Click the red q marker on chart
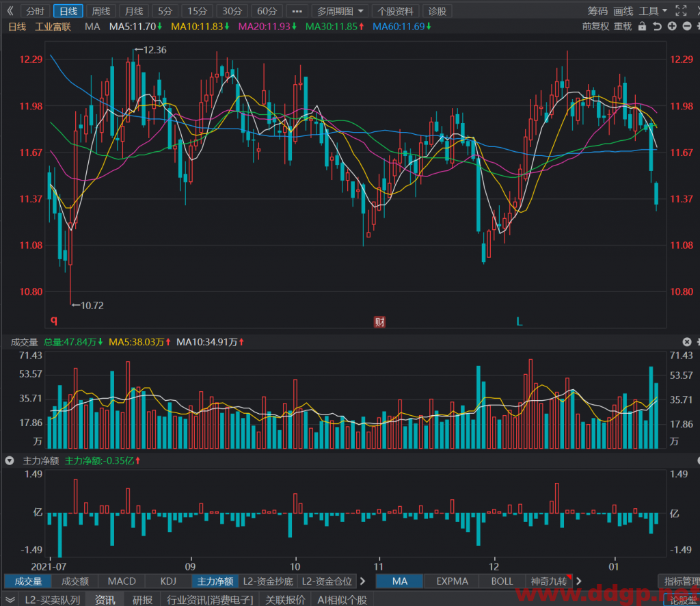Screen dimensions: 700x606 coord(54,319)
